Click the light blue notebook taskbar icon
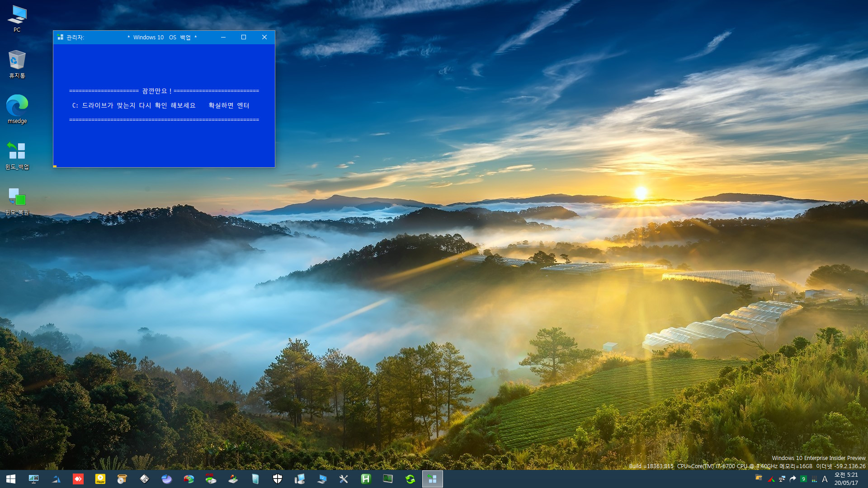This screenshot has height=488, width=868. (255, 479)
